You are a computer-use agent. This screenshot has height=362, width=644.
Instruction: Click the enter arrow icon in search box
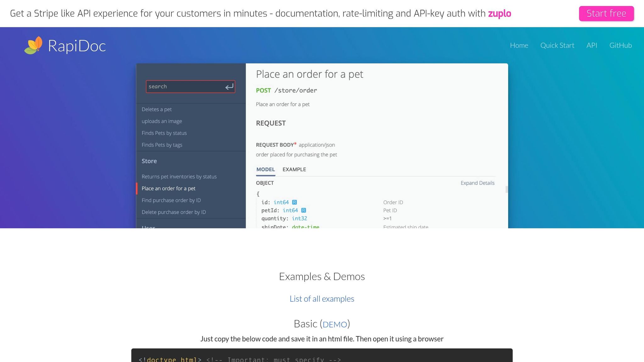(x=229, y=87)
